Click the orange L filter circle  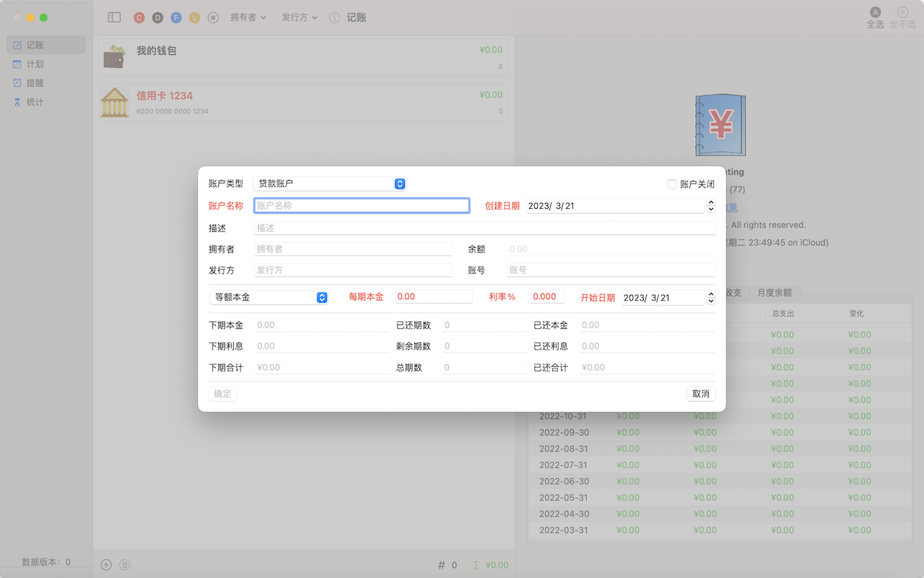tap(194, 17)
